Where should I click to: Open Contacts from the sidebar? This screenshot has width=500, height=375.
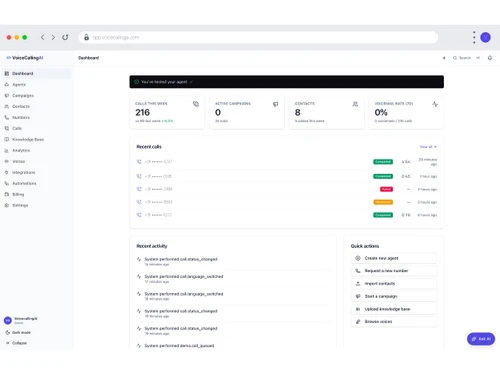[36, 106]
